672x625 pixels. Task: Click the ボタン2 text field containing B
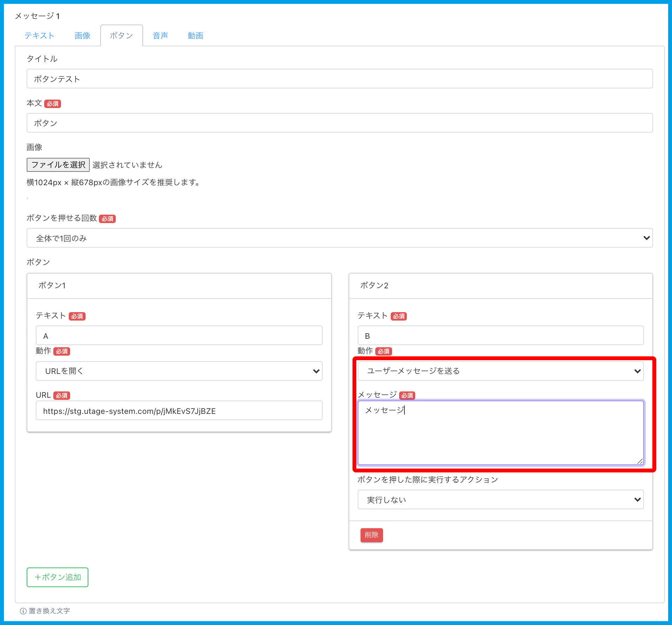pyautogui.click(x=500, y=336)
